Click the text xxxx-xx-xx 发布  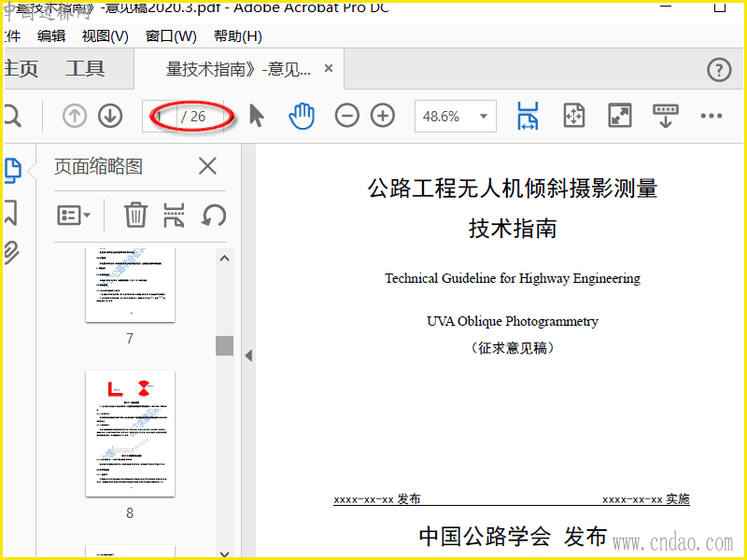(377, 499)
